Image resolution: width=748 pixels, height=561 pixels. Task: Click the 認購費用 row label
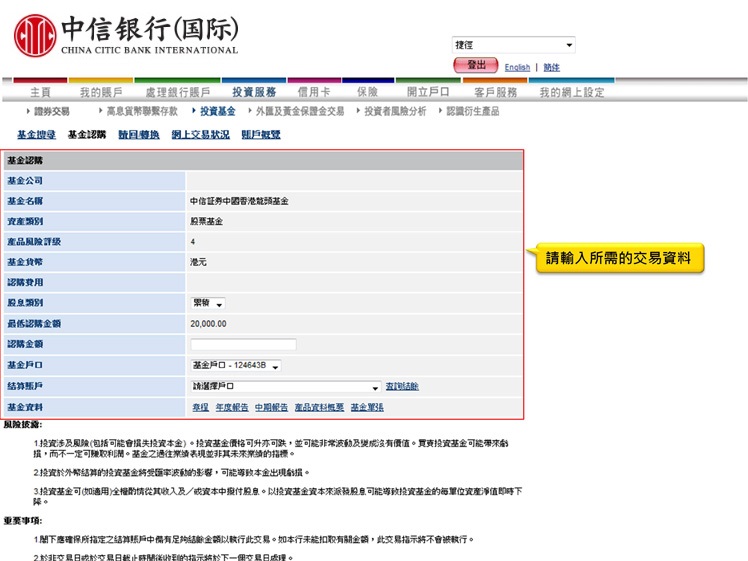click(x=25, y=282)
